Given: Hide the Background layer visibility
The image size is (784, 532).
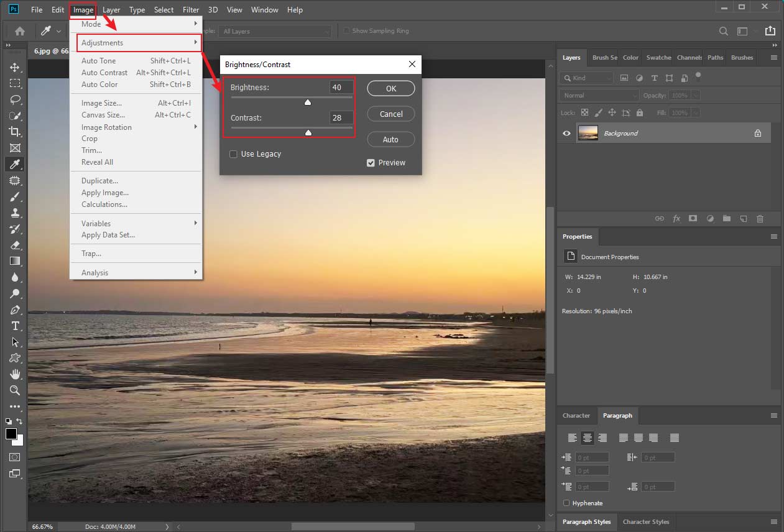Looking at the screenshot, I should pos(566,132).
